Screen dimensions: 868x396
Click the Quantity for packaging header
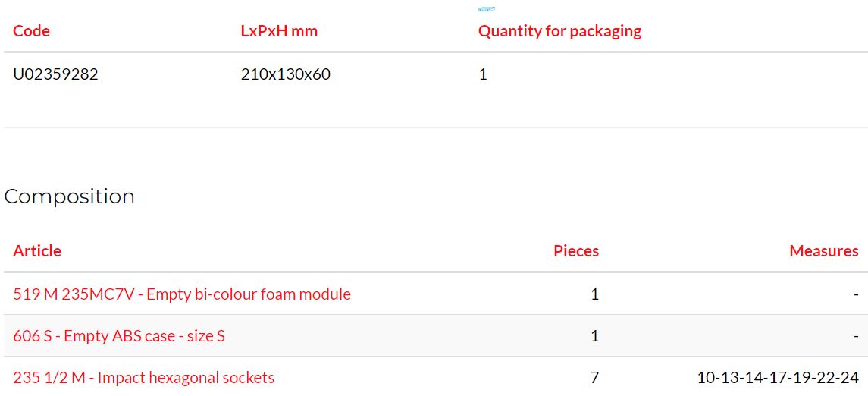click(x=559, y=31)
